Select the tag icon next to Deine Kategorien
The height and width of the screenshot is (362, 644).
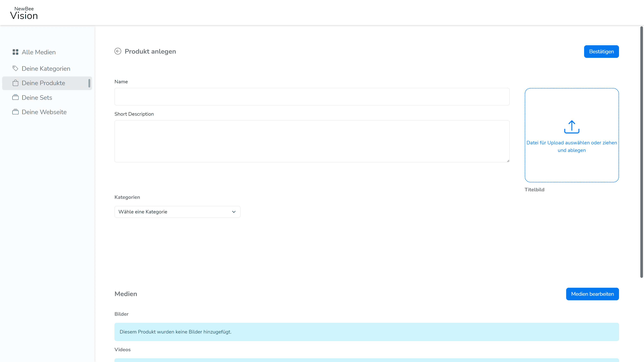point(15,68)
